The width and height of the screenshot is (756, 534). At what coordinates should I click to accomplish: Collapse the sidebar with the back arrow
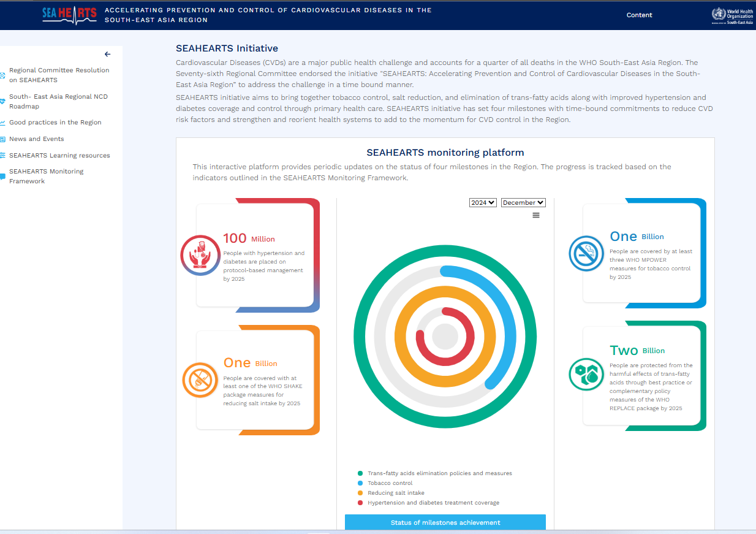(x=108, y=54)
